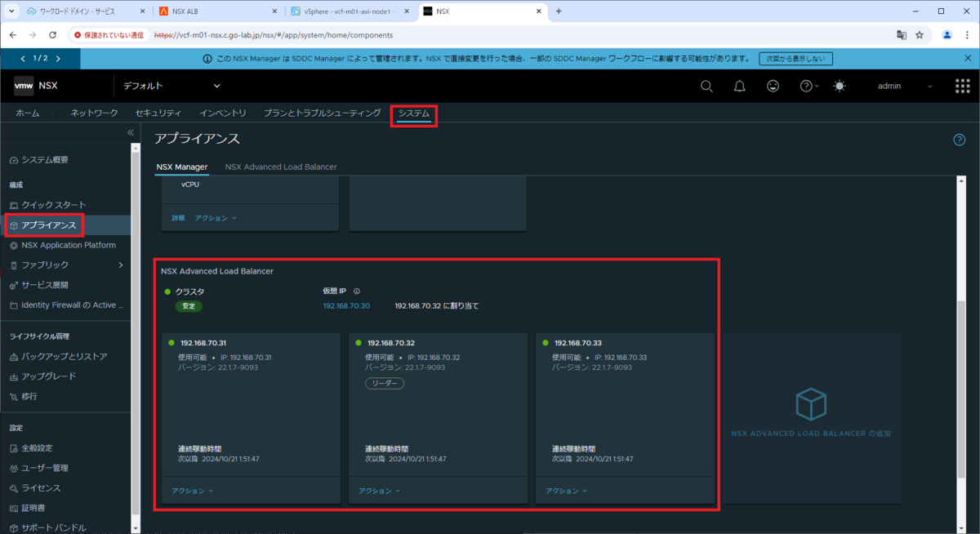Select サービス展開 in the sidebar
Image resolution: width=980 pixels, height=534 pixels.
pos(46,284)
